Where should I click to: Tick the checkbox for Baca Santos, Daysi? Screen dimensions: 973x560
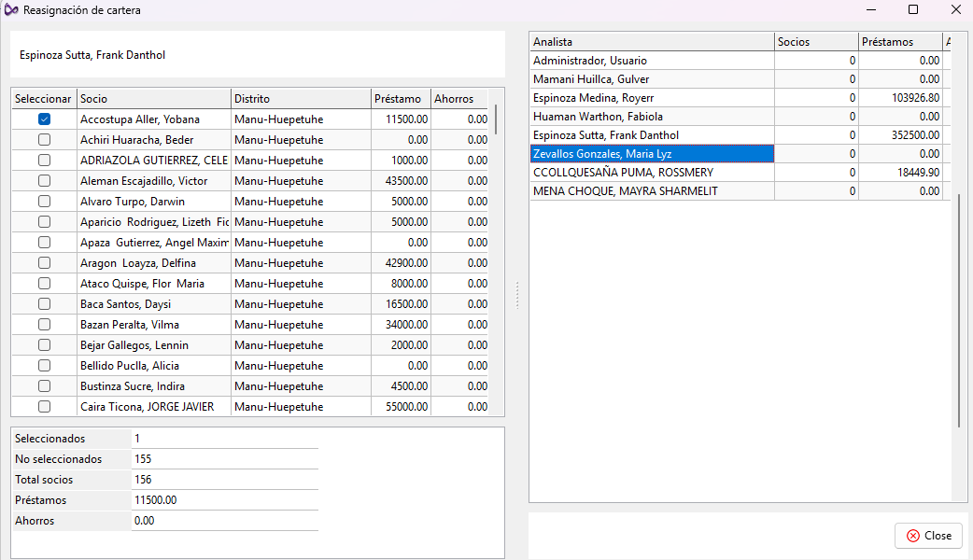(x=44, y=304)
